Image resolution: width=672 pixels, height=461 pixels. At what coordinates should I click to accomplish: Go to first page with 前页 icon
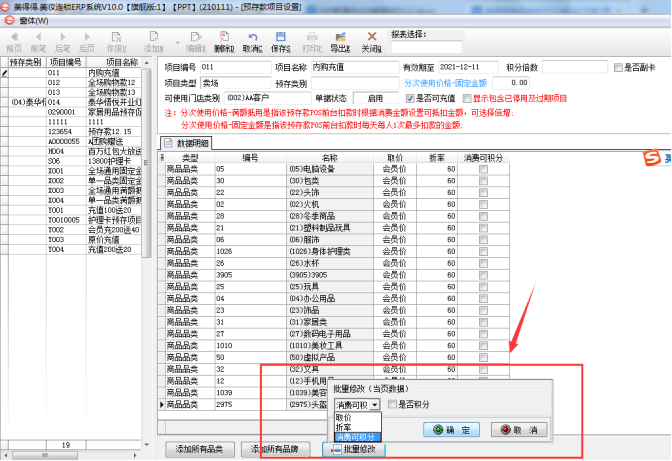(x=14, y=37)
